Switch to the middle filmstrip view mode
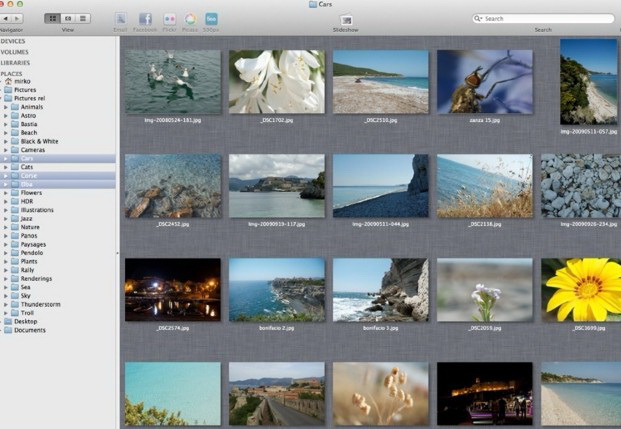Viewport: 621px width, 429px height. point(68,19)
